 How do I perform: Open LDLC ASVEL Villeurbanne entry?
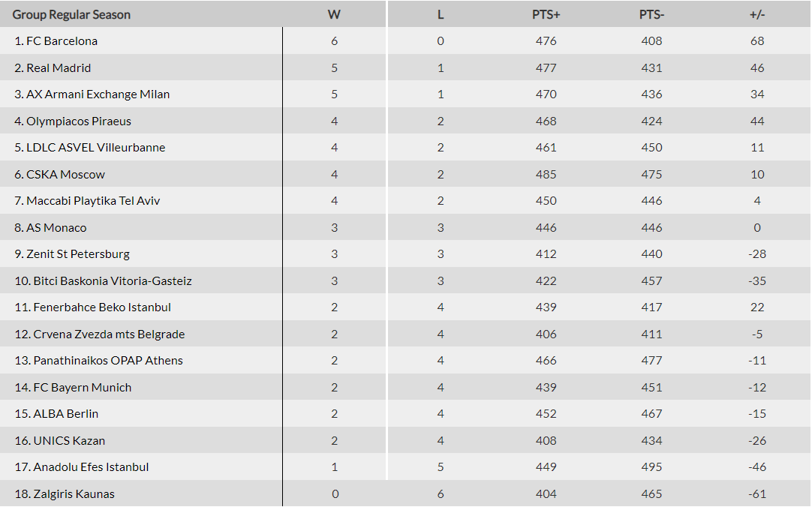95,148
